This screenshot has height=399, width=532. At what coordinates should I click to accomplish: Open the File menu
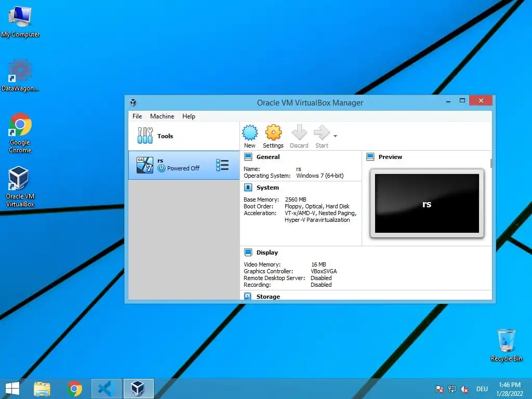coord(137,116)
